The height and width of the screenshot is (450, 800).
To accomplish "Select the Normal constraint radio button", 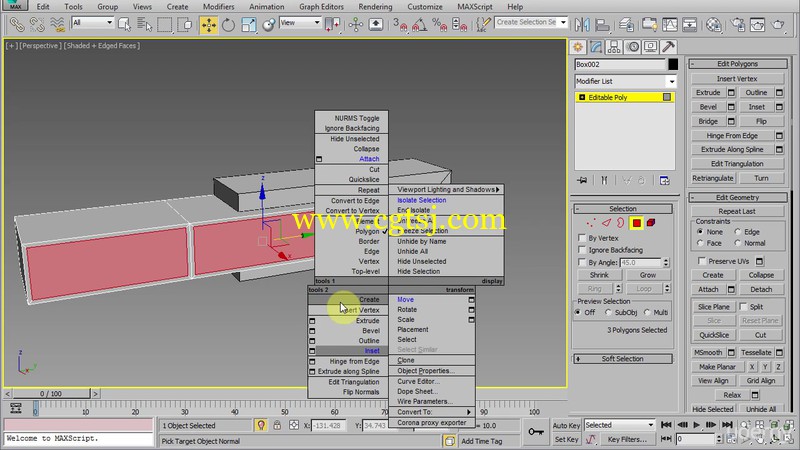I will [738, 243].
